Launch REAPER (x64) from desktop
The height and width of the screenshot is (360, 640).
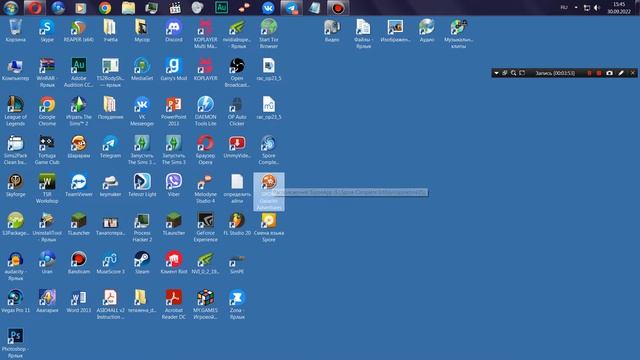(x=78, y=31)
